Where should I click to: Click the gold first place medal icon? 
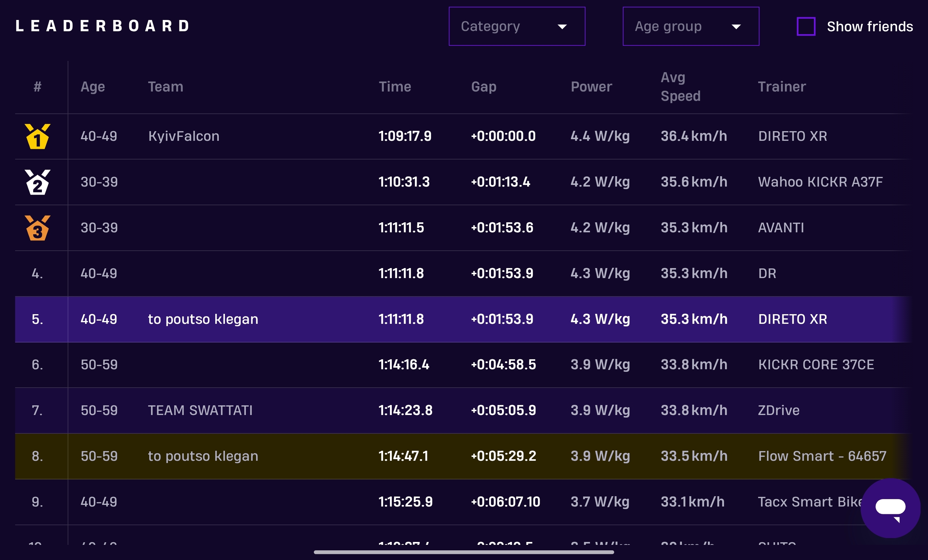(x=37, y=136)
